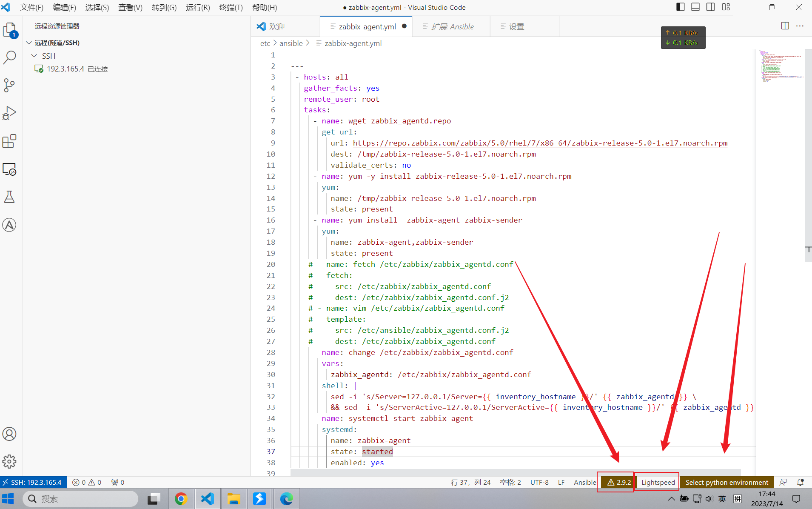This screenshot has width=812, height=509.
Task: Click the forwarded ports status item
Action: (118, 482)
